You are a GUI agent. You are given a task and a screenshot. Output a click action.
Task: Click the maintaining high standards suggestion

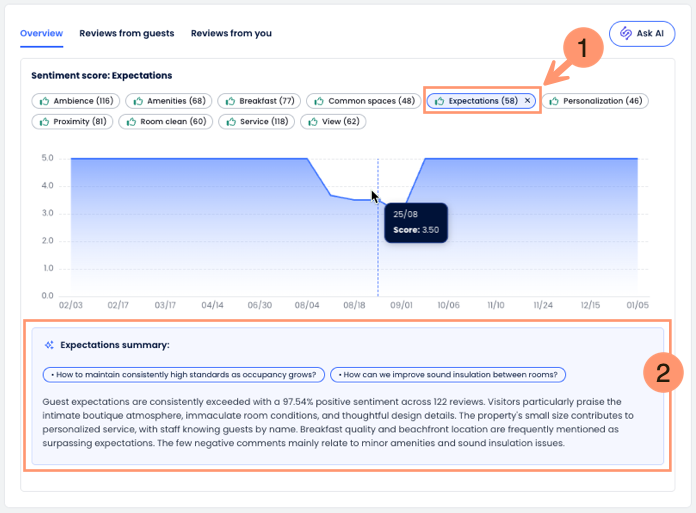pyautogui.click(x=183, y=375)
